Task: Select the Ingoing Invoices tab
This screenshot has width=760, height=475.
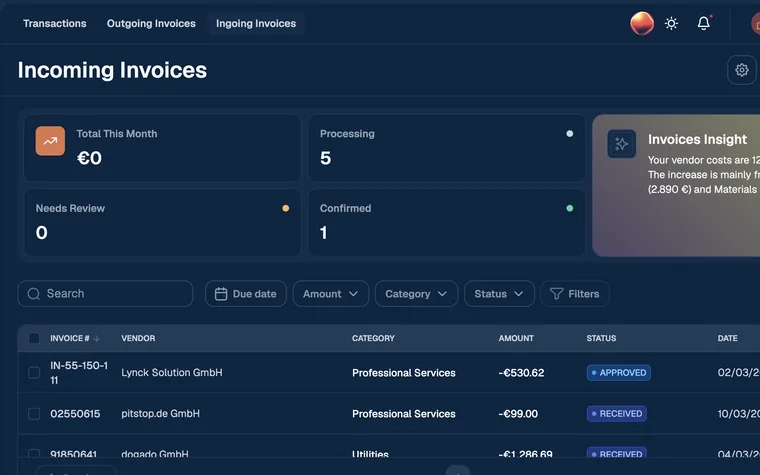Action: click(256, 23)
